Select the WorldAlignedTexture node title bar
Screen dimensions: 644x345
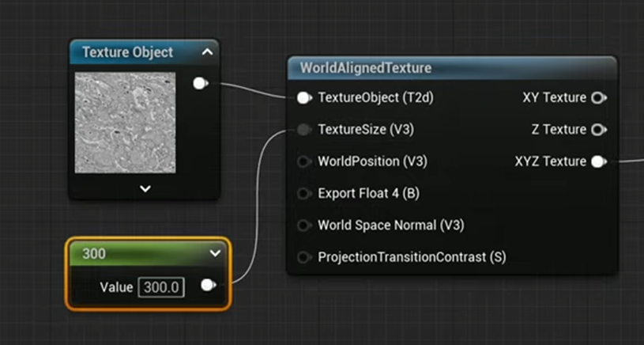tap(452, 68)
